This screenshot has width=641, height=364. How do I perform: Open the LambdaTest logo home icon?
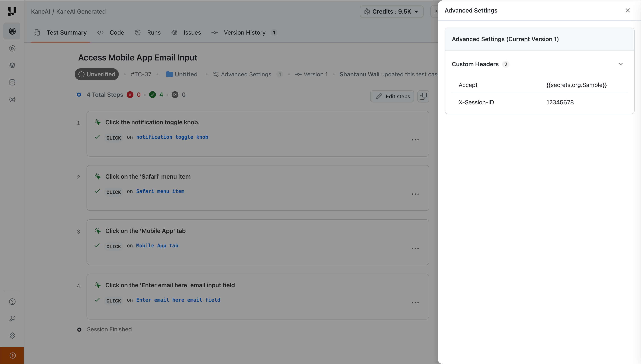click(x=12, y=11)
